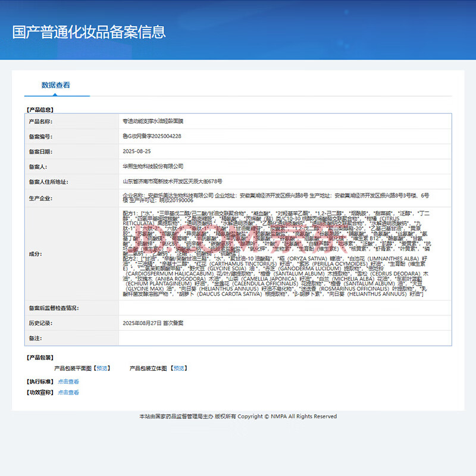Screen dimensions: 476x476
Task: Preview the 产品包装立体图 image
Action: pyautogui.click(x=178, y=368)
